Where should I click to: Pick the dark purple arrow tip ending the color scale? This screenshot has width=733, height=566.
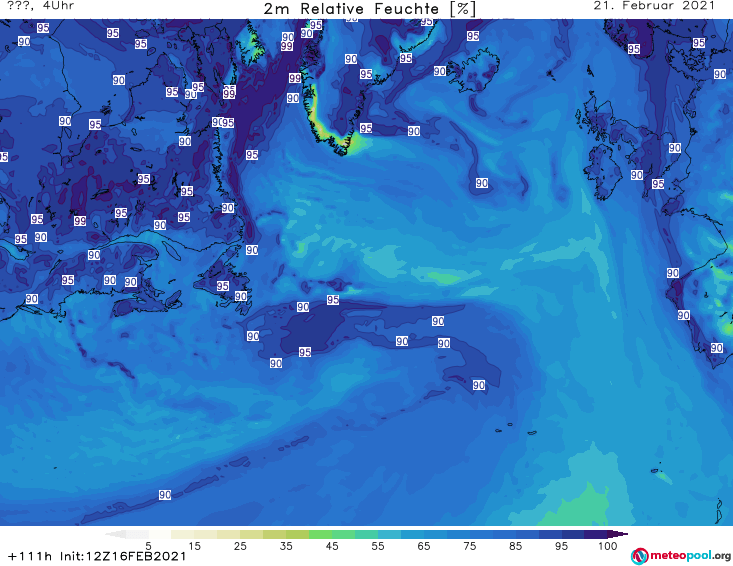(618, 534)
